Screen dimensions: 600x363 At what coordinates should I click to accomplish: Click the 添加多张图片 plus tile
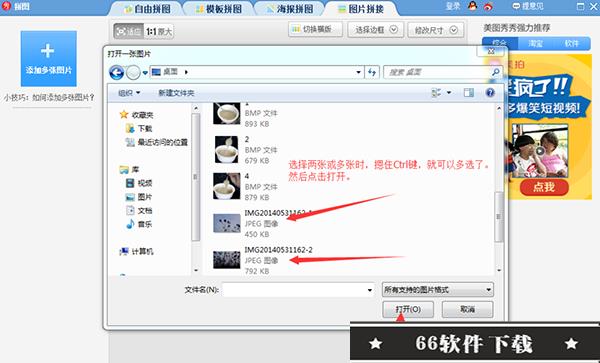tap(49, 59)
